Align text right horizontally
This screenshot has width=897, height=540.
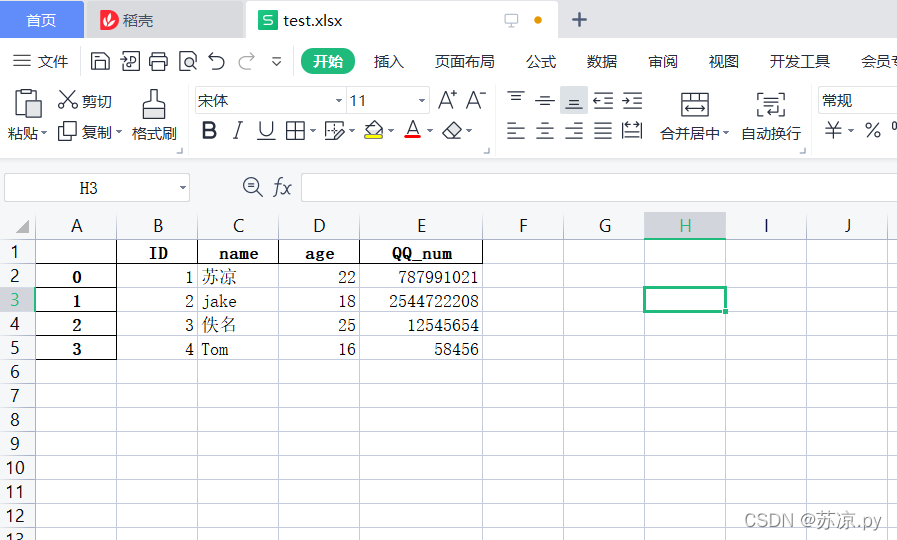pos(574,131)
